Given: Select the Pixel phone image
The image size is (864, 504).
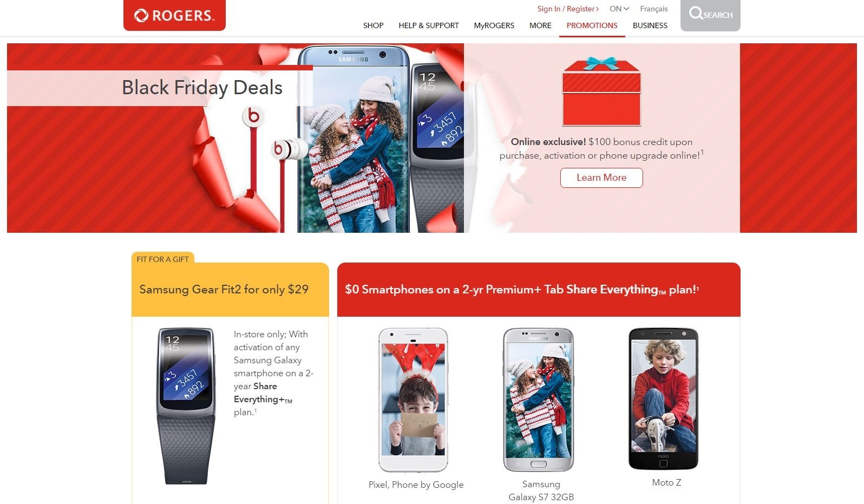Looking at the screenshot, I should pyautogui.click(x=413, y=400).
